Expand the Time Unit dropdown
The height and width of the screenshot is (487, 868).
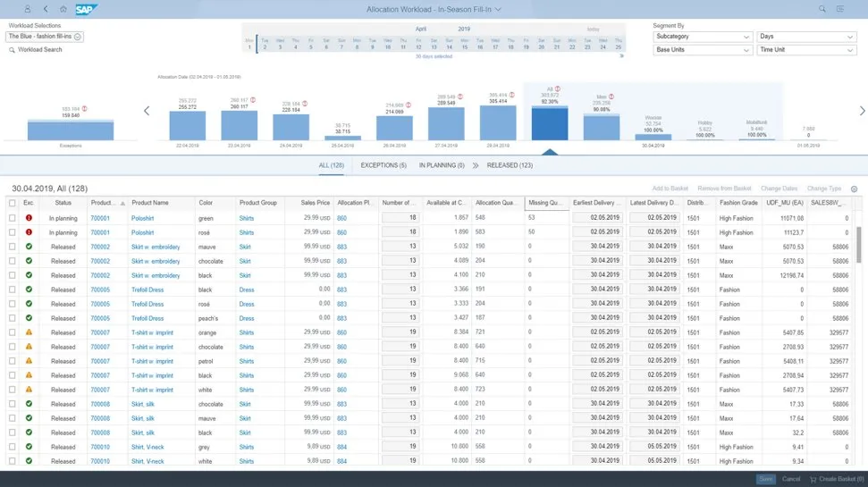(806, 50)
